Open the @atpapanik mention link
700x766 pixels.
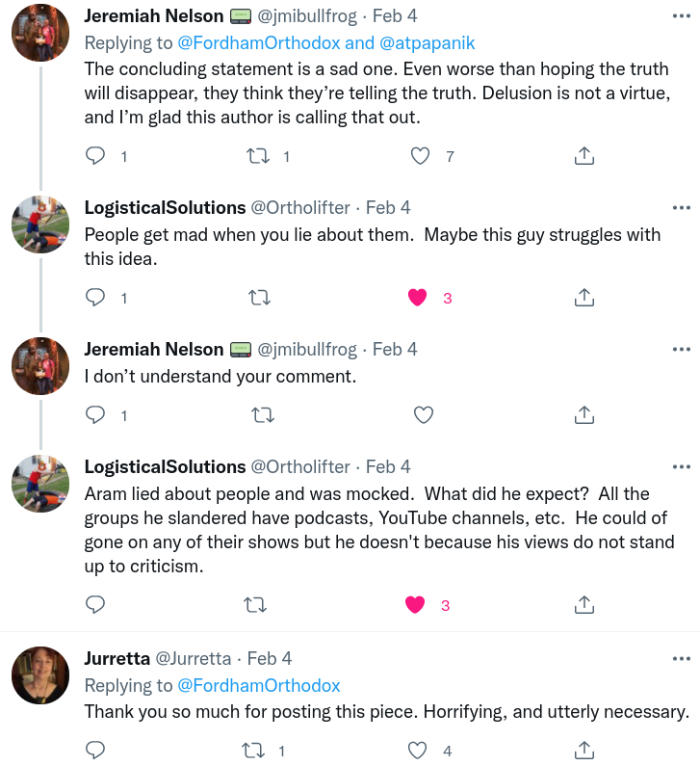click(x=427, y=43)
